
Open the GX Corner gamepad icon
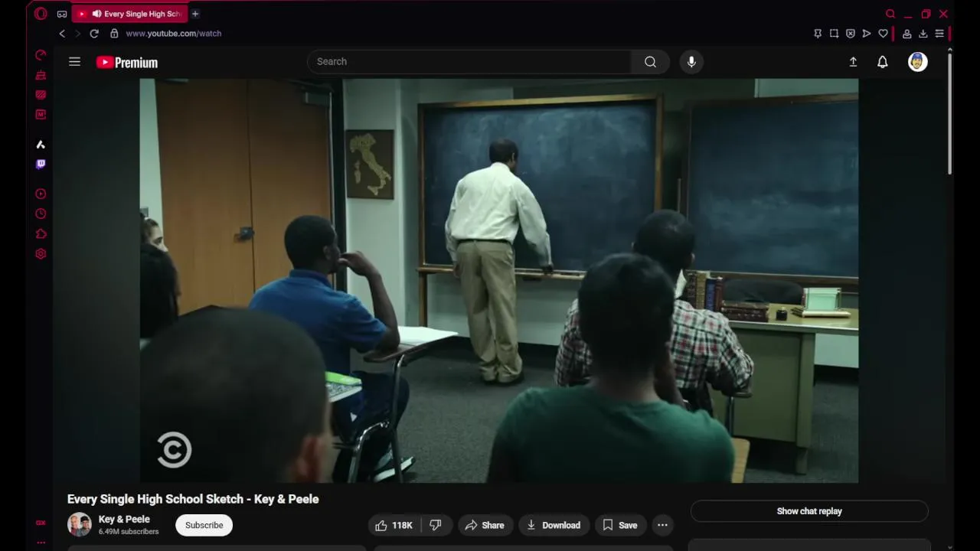point(62,14)
